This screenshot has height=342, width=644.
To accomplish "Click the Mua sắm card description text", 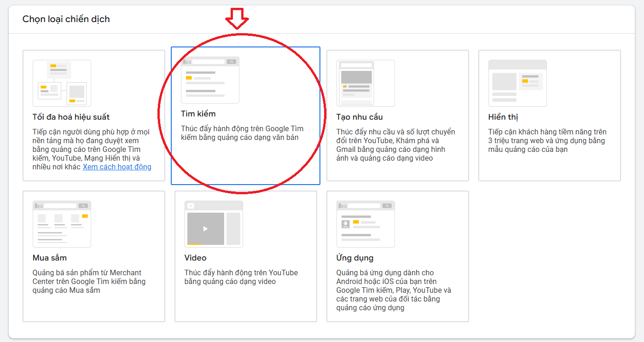I will (x=89, y=281).
